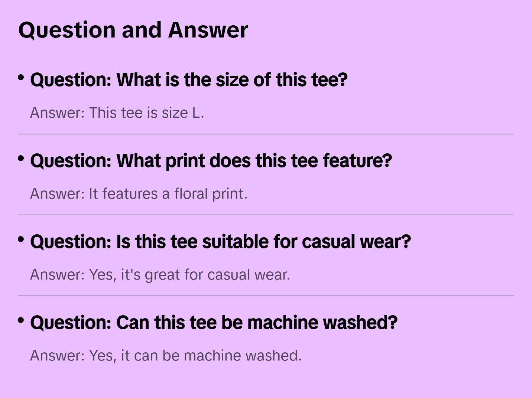Screen dimensions: 532x398
Task: Click the bullet before the print question
Action: coord(21,159)
